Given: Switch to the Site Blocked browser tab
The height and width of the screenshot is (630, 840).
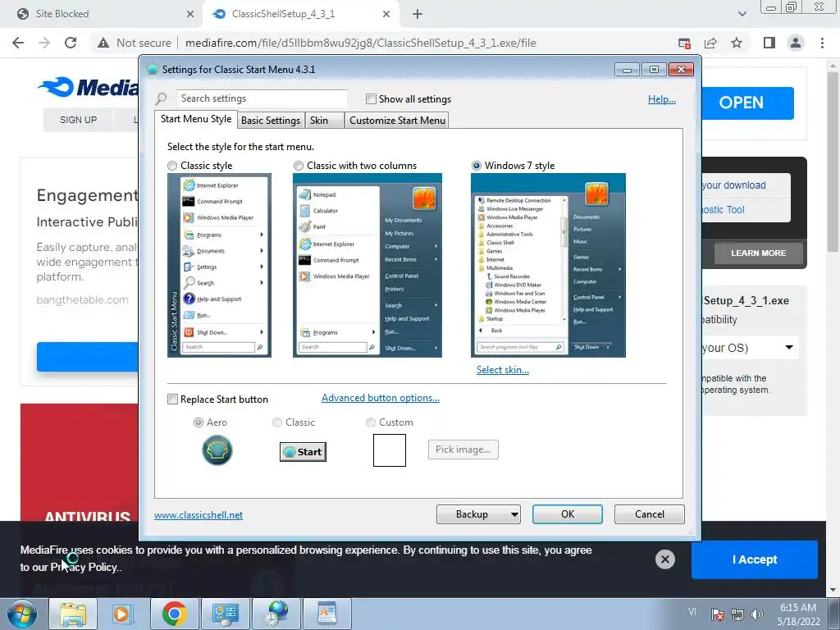Looking at the screenshot, I should 102,14.
